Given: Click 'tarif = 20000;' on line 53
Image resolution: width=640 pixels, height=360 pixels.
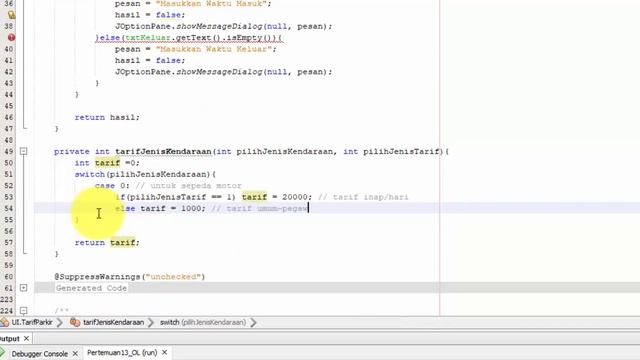Looking at the screenshot, I should point(277,197).
